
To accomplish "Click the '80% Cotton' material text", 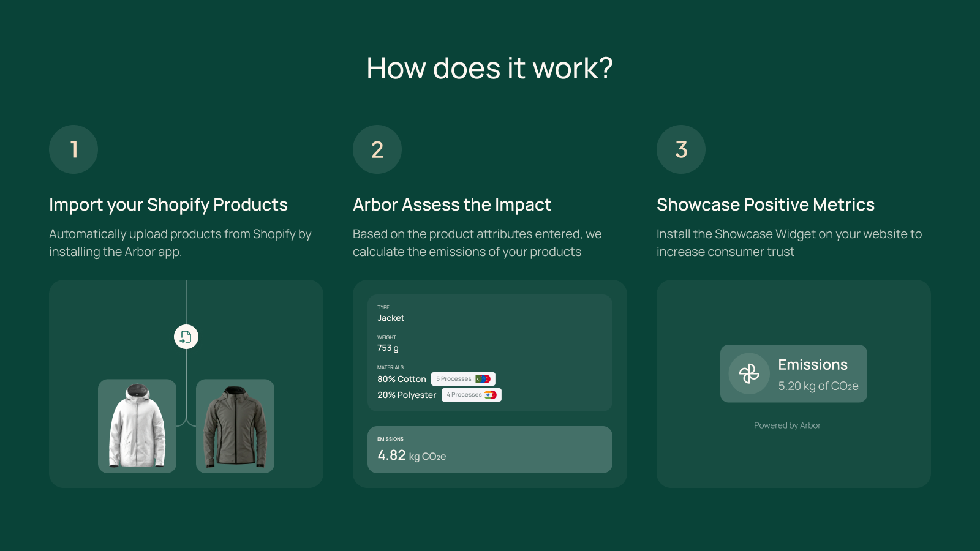I will click(x=402, y=379).
